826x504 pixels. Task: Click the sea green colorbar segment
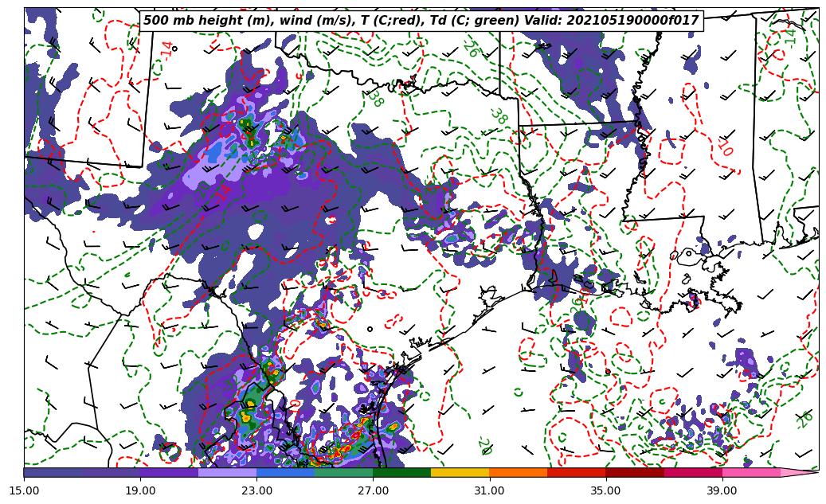coord(343,472)
